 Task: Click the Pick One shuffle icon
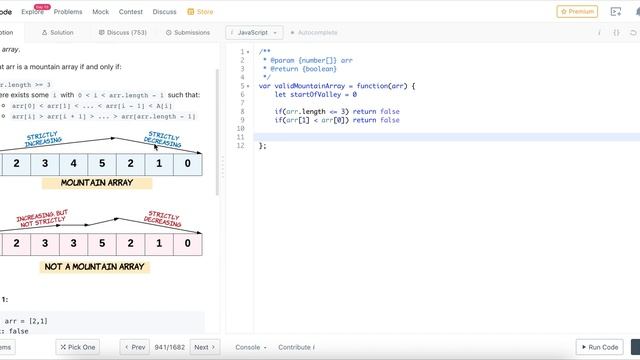[x=63, y=347]
